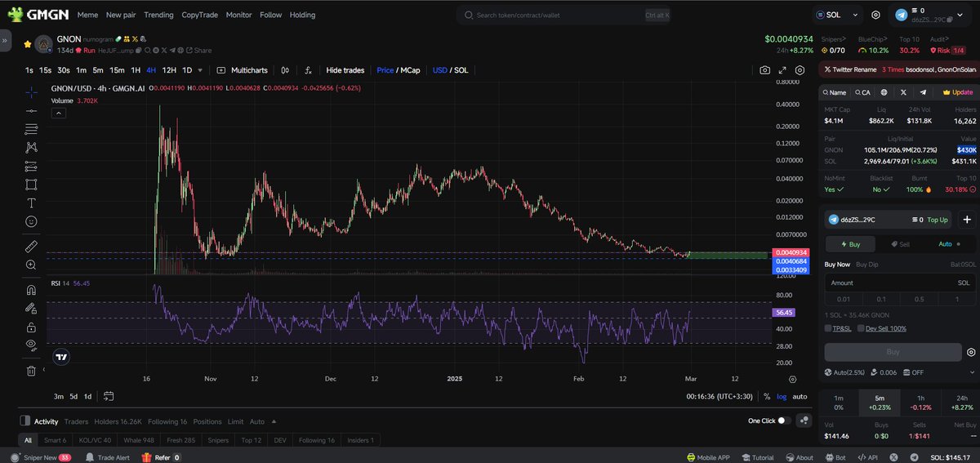Image resolution: width=980 pixels, height=463 pixels.
Task: Toggle auto scale on the chart
Action: 800,396
